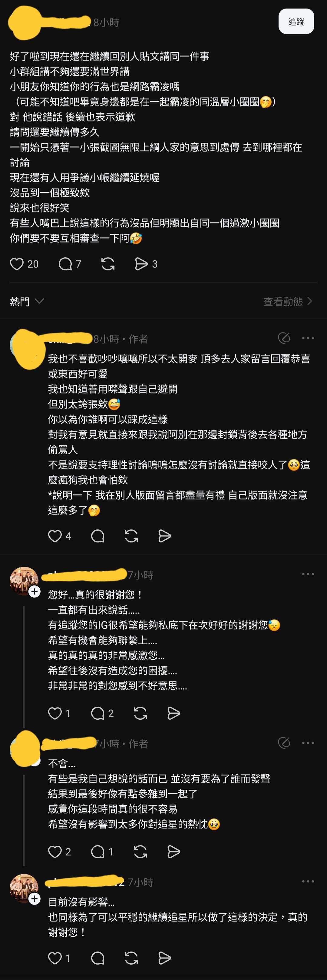Like the first author reply with 4 likes

click(55, 536)
